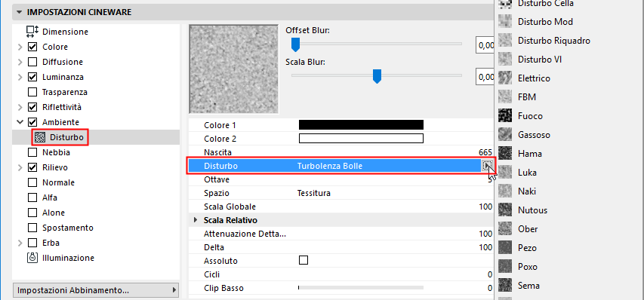Click the Pezo noise preview icon
The image size is (644, 300).
tap(505, 247)
